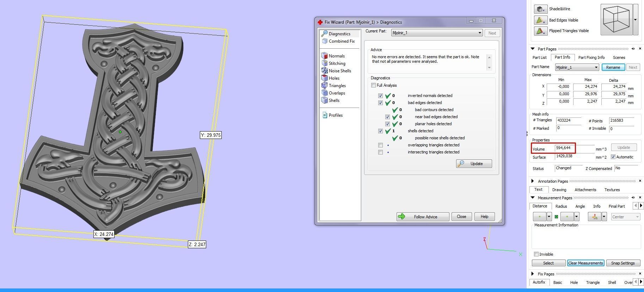644x292 pixels.
Task: Click the first measurement point button
Action: [539, 217]
